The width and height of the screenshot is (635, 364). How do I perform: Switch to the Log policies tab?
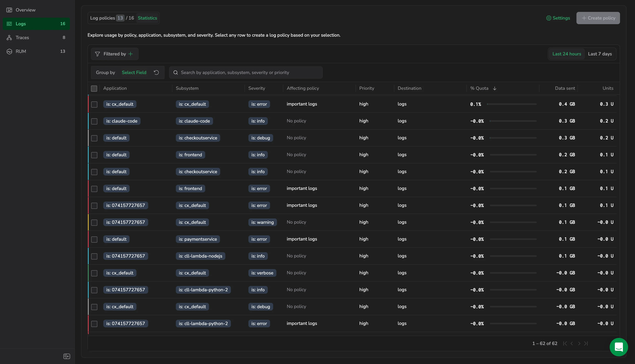pos(112,18)
